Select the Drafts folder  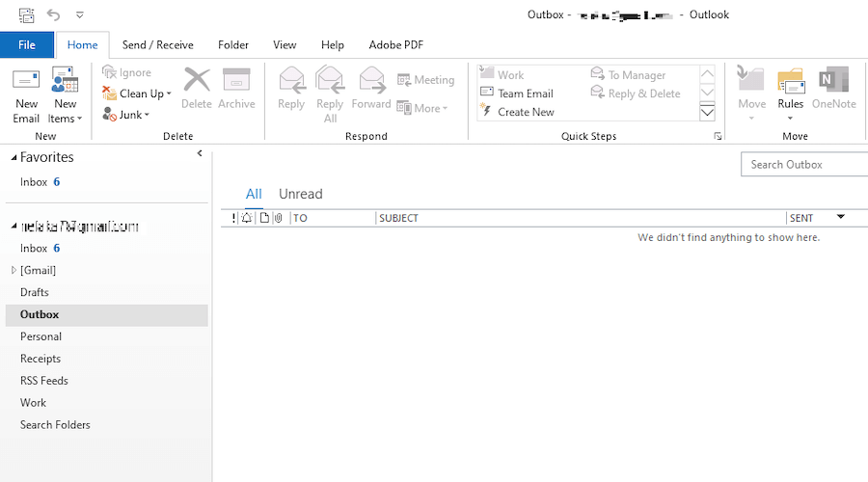click(35, 292)
